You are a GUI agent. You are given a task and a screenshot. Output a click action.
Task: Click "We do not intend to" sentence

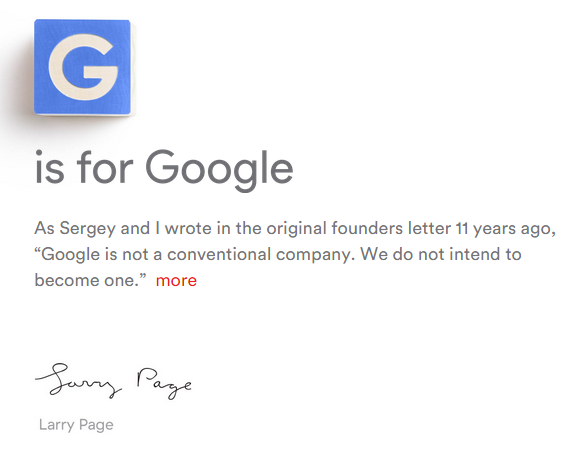(x=441, y=254)
